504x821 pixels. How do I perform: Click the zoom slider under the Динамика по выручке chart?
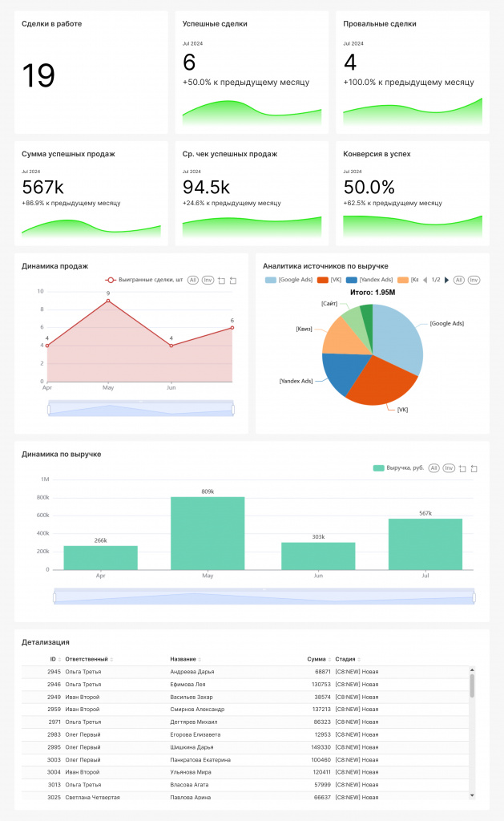264,597
